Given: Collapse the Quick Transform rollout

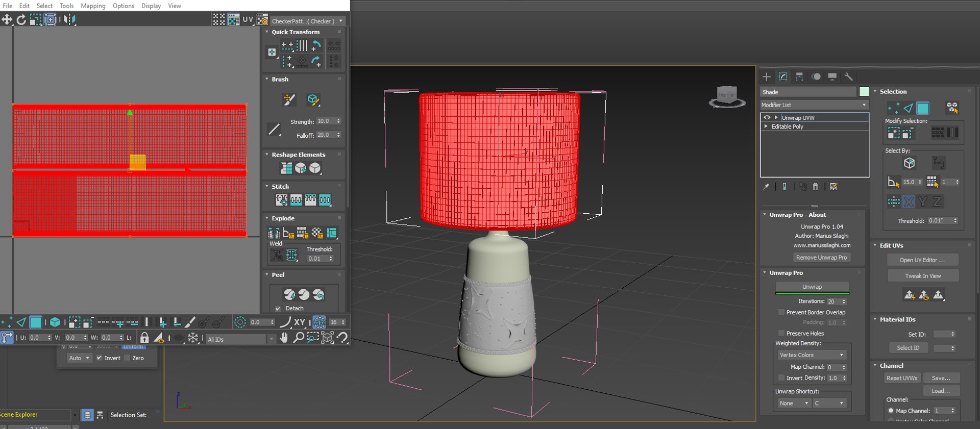Looking at the screenshot, I should pyautogui.click(x=266, y=32).
